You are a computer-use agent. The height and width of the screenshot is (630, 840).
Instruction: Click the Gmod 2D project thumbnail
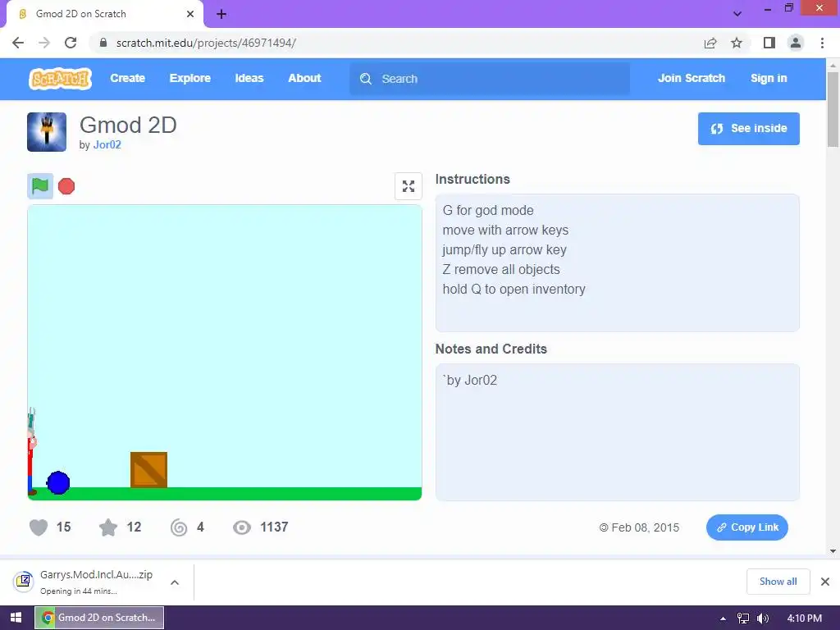(47, 132)
